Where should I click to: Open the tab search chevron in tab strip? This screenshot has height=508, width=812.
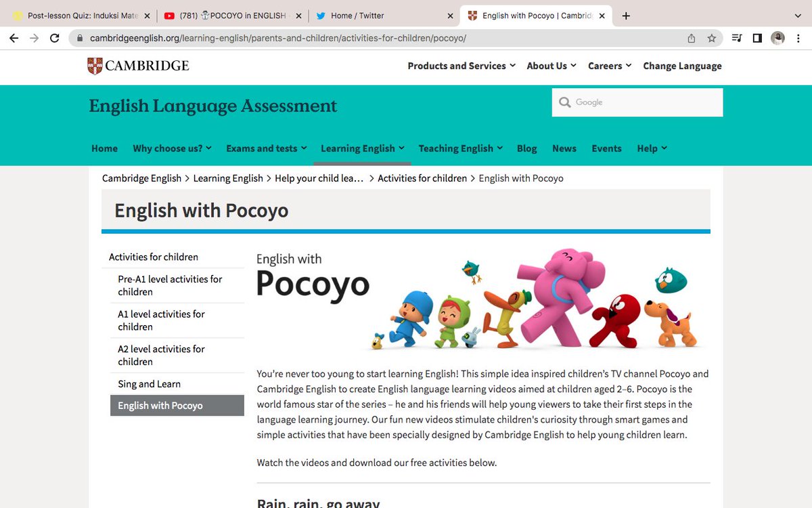coord(797,16)
